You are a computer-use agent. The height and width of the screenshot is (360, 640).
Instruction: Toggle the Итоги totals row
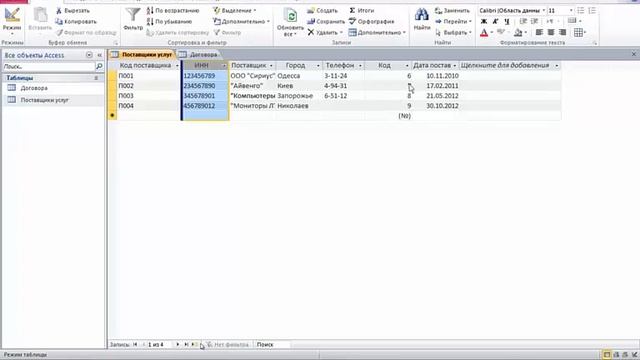[x=362, y=11]
